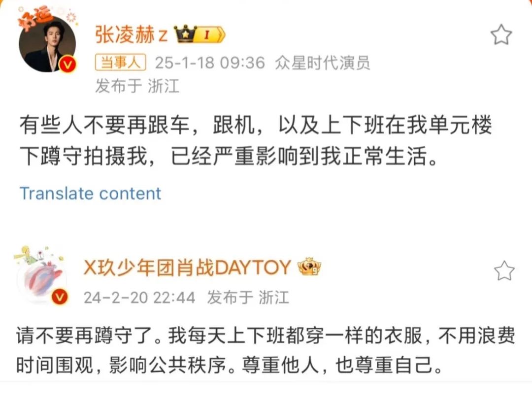Click the 众星时代演员 description text
532x407 pixels.
(x=322, y=63)
